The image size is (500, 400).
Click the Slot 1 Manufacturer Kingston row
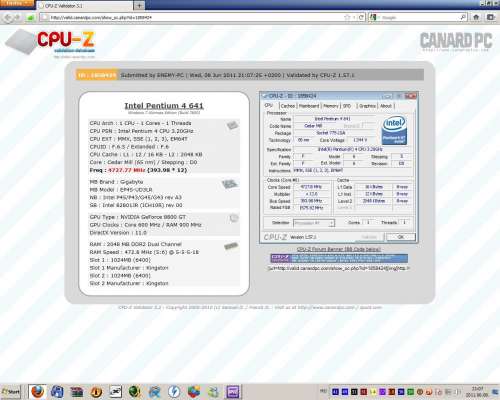pyautogui.click(x=129, y=268)
